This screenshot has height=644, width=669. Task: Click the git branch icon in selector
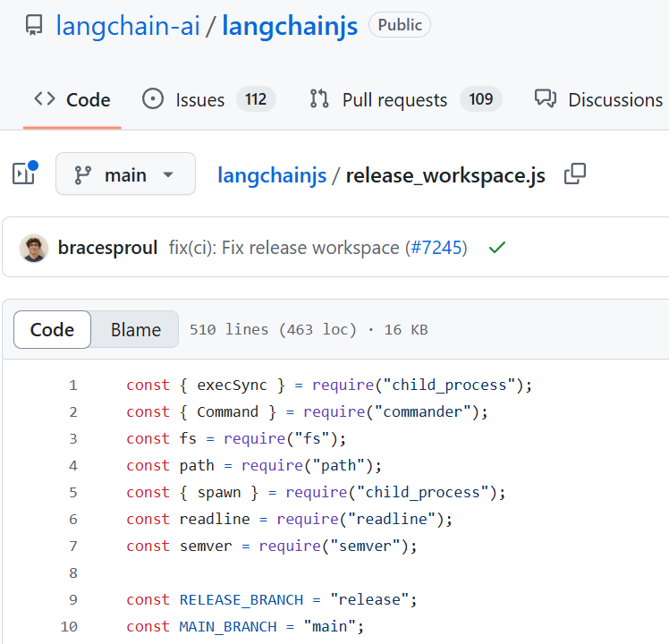tap(83, 175)
